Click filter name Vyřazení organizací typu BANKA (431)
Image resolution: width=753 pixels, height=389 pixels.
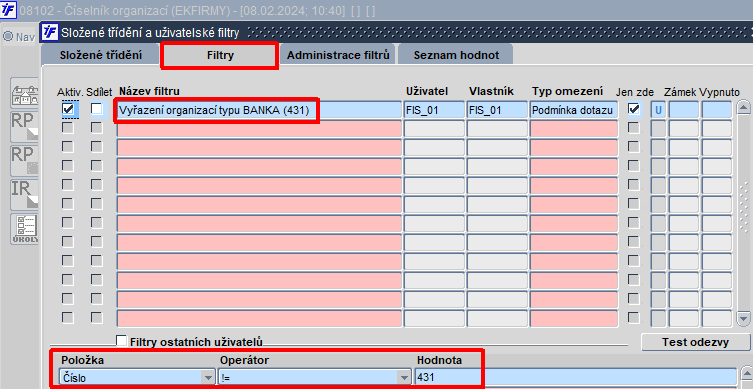(x=259, y=110)
